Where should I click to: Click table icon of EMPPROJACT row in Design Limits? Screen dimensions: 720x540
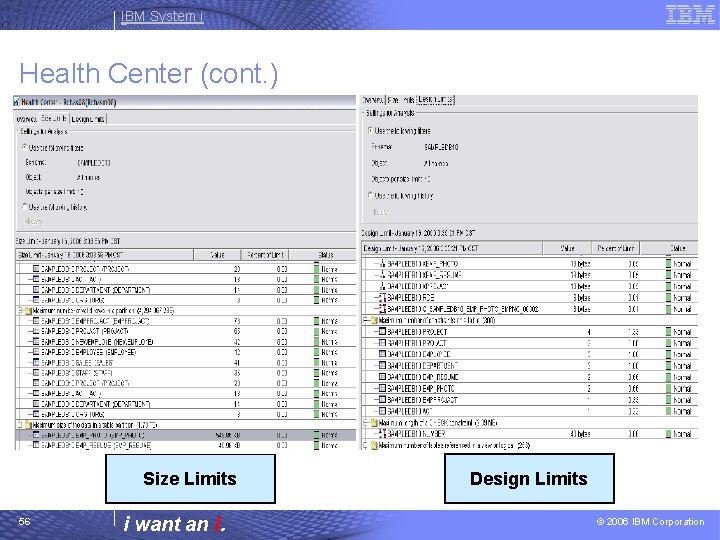(x=382, y=399)
